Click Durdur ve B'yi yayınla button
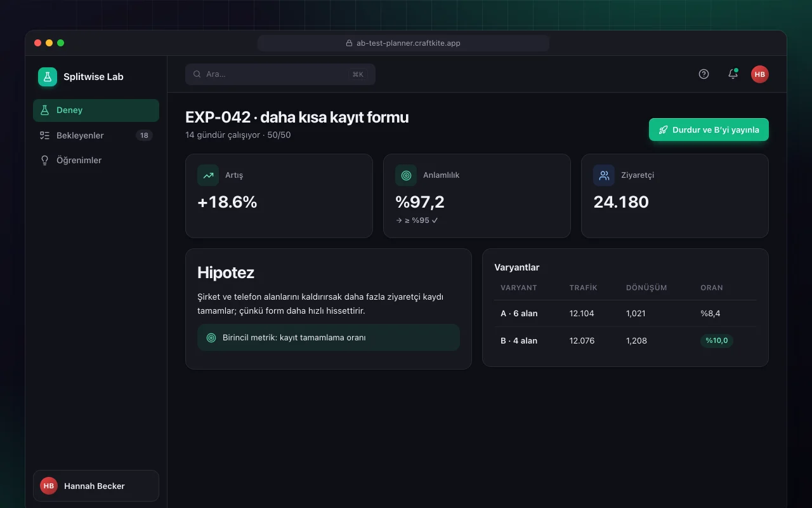This screenshot has width=812, height=508. coord(709,130)
